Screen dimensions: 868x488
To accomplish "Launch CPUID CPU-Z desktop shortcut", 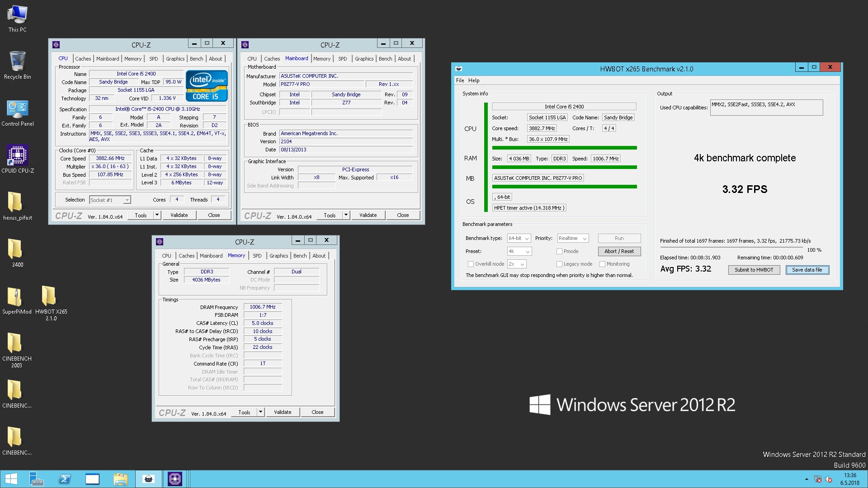I will pyautogui.click(x=17, y=159).
